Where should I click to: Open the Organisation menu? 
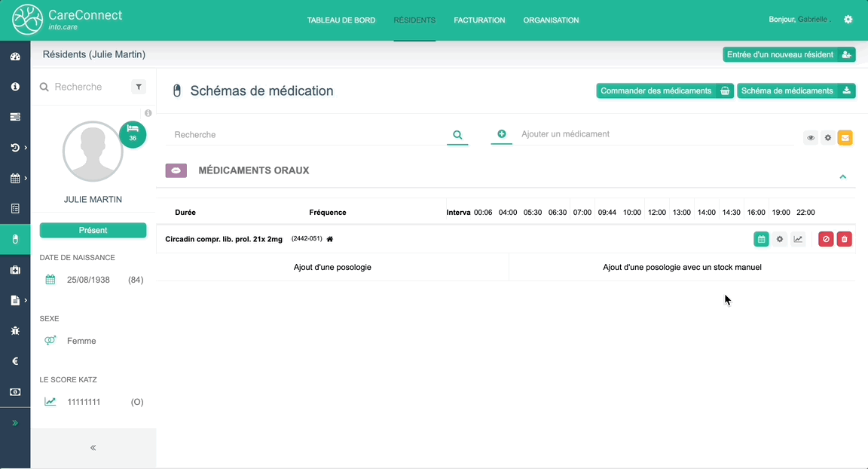pyautogui.click(x=551, y=20)
